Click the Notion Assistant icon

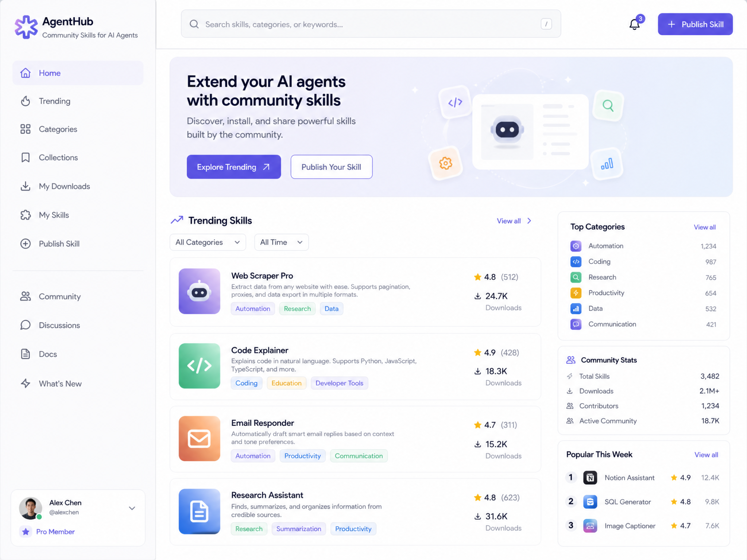pyautogui.click(x=590, y=478)
